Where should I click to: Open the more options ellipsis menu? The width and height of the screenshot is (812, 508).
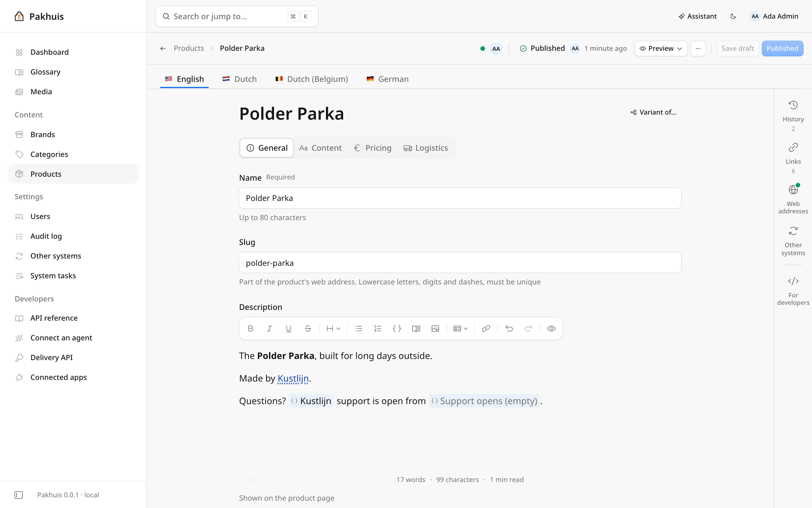point(698,48)
